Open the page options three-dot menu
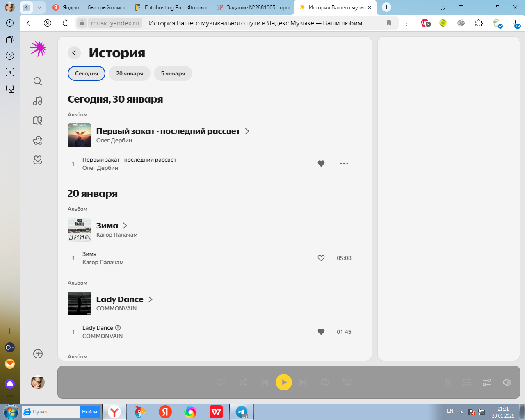The height and width of the screenshot is (420, 525). [407, 23]
